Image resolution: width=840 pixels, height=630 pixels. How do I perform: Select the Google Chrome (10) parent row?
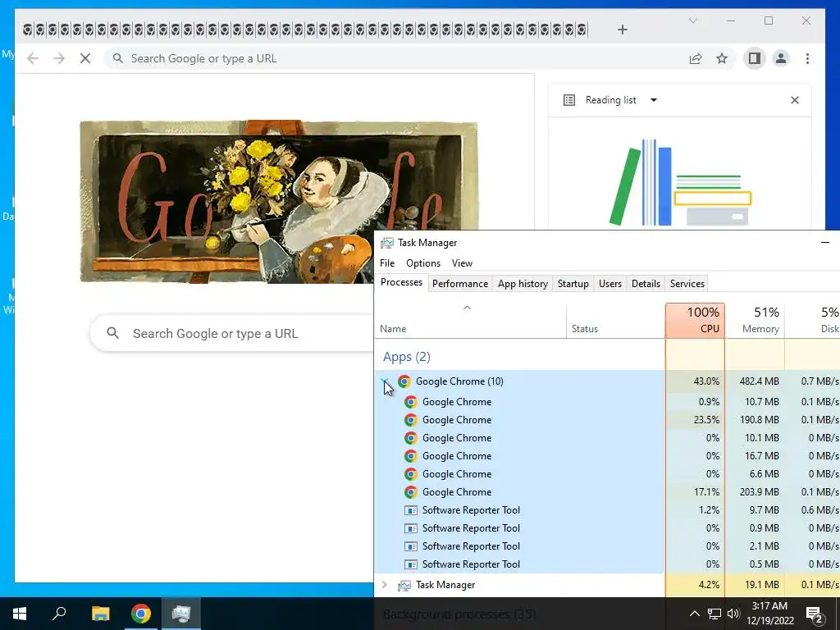(607, 381)
